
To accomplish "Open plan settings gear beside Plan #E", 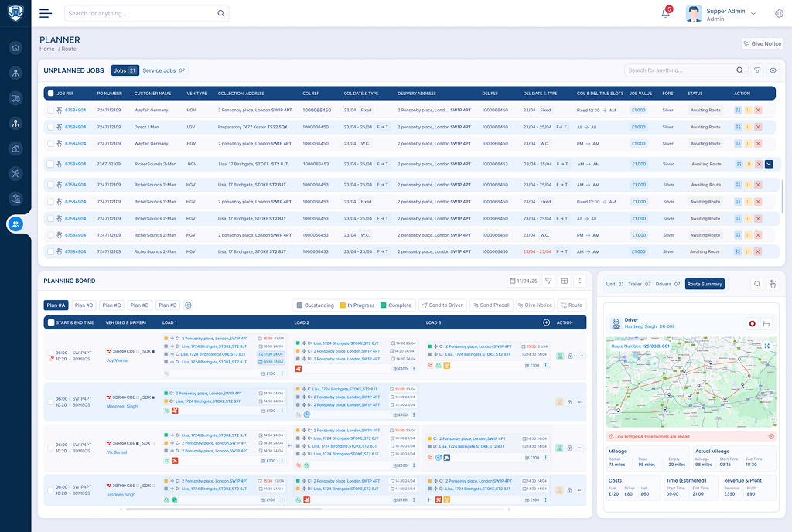I will click(x=188, y=305).
